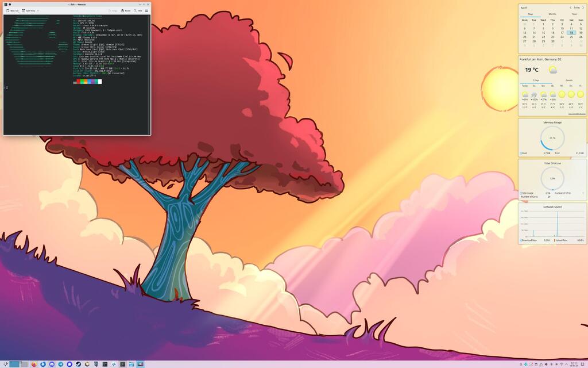Click the Konsole window icon in title bar
The image size is (588, 368).
6,5
